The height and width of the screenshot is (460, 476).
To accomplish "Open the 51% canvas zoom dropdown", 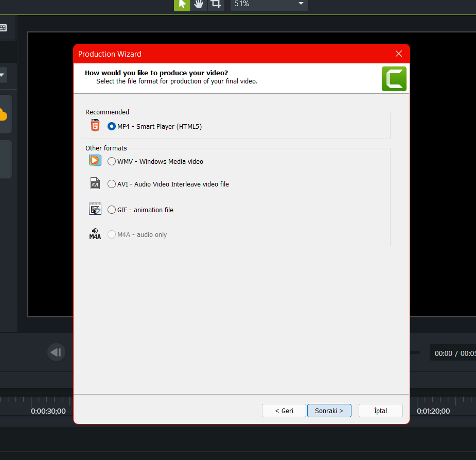I will click(269, 5).
